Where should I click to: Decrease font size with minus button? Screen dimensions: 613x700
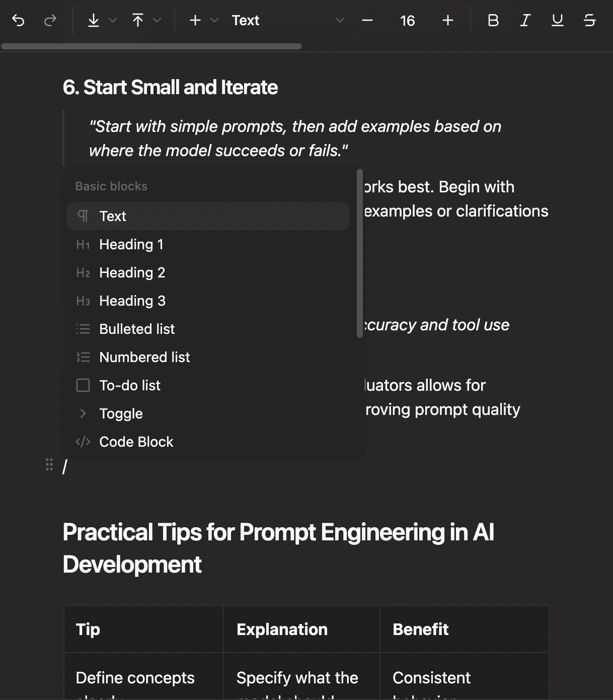[367, 20]
